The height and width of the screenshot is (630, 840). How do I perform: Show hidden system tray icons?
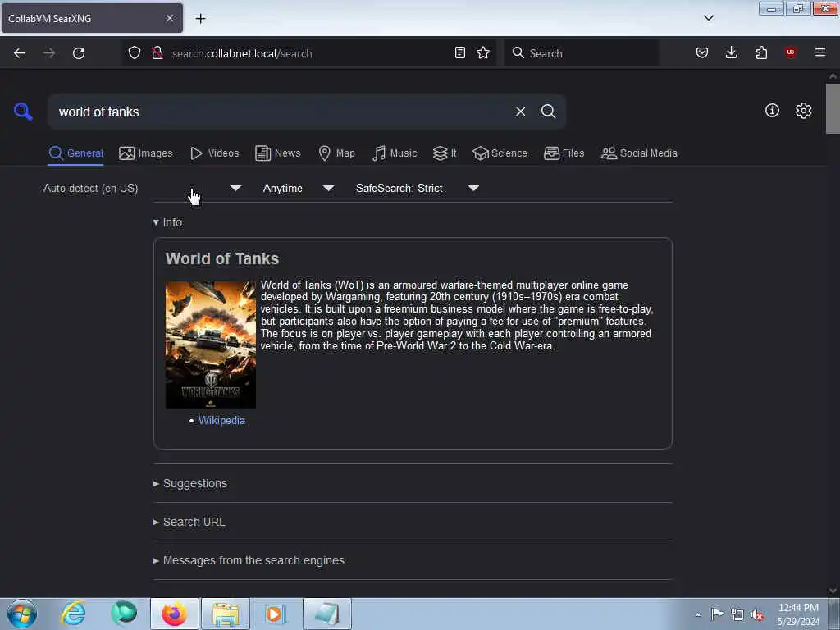pyautogui.click(x=697, y=614)
